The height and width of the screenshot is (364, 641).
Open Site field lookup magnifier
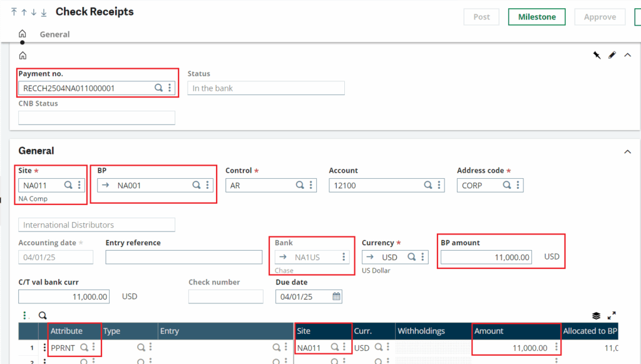pyautogui.click(x=68, y=185)
